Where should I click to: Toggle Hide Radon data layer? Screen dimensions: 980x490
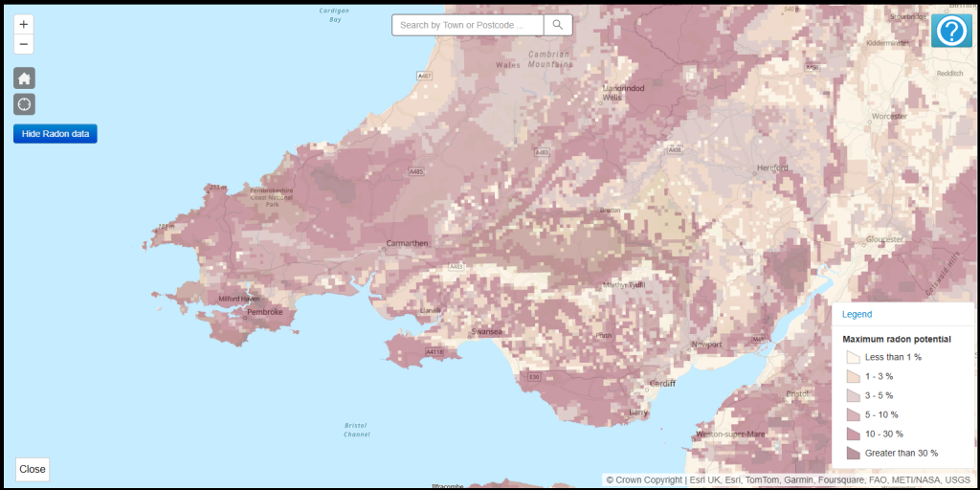56,134
